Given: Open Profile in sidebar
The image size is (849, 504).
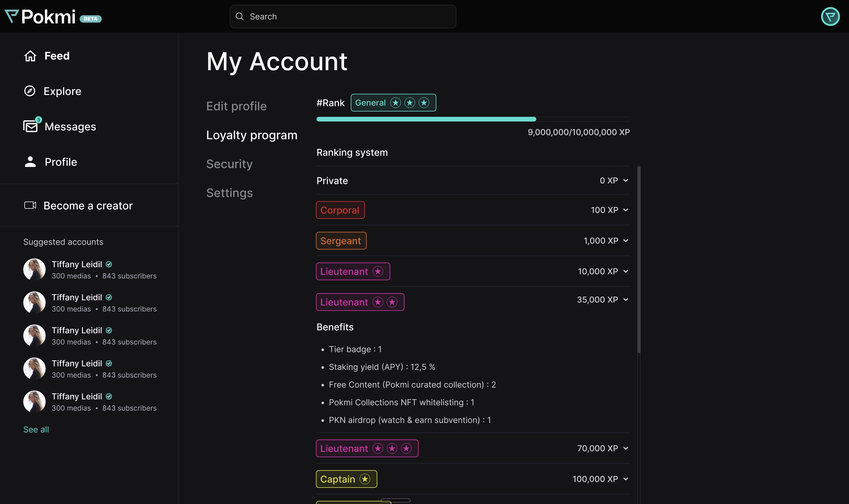Looking at the screenshot, I should pyautogui.click(x=51, y=162).
